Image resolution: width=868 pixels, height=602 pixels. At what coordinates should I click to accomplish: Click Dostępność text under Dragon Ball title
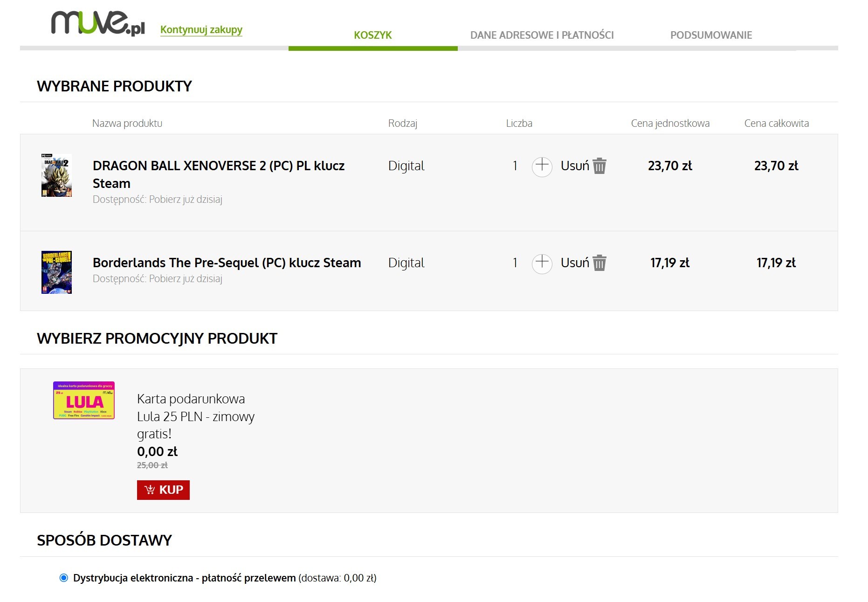(158, 199)
